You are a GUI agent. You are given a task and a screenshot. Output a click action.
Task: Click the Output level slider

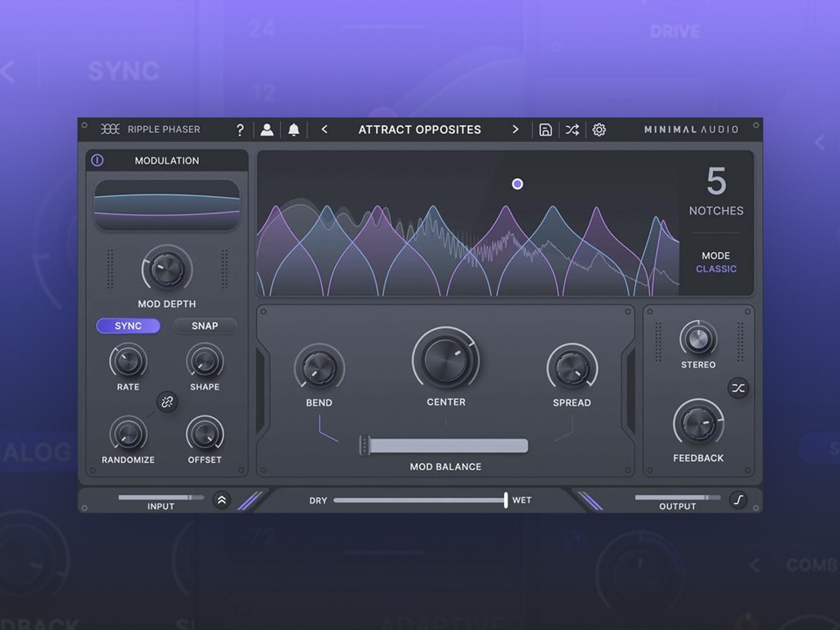coord(678,497)
